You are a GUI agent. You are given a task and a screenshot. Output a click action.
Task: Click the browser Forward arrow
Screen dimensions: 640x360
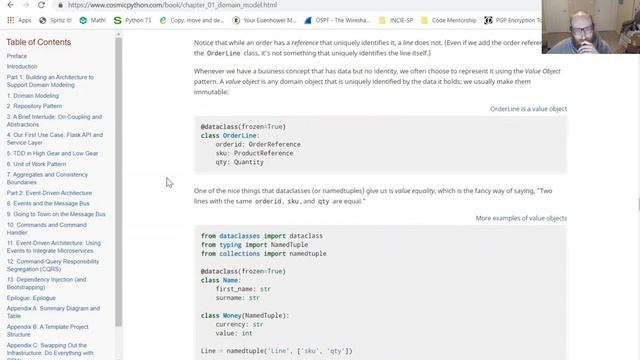pos(26,5)
